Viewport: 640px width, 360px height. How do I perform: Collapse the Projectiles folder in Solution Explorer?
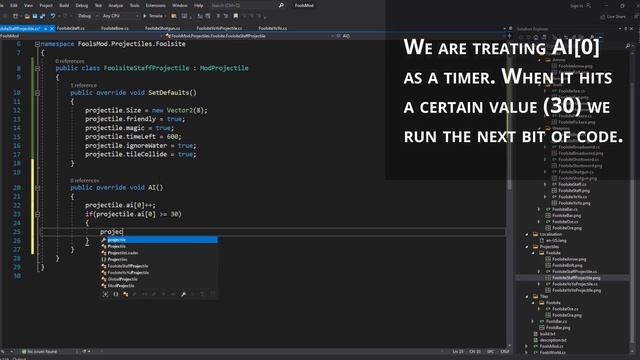(527, 247)
